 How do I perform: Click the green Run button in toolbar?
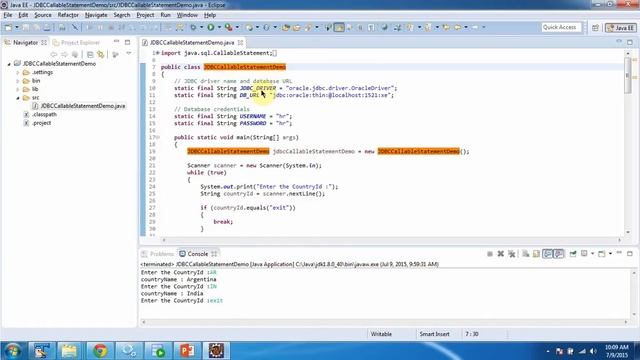[211, 27]
